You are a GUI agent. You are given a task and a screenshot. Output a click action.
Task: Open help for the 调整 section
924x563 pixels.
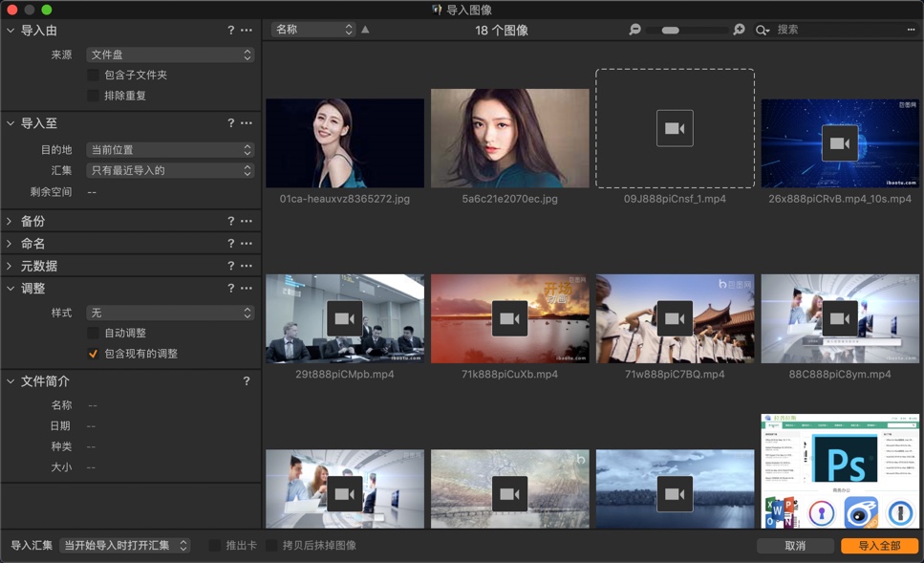click(x=231, y=288)
